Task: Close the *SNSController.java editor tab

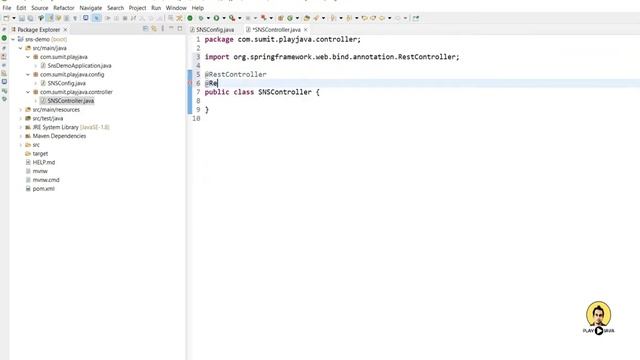Action: pos(306,30)
